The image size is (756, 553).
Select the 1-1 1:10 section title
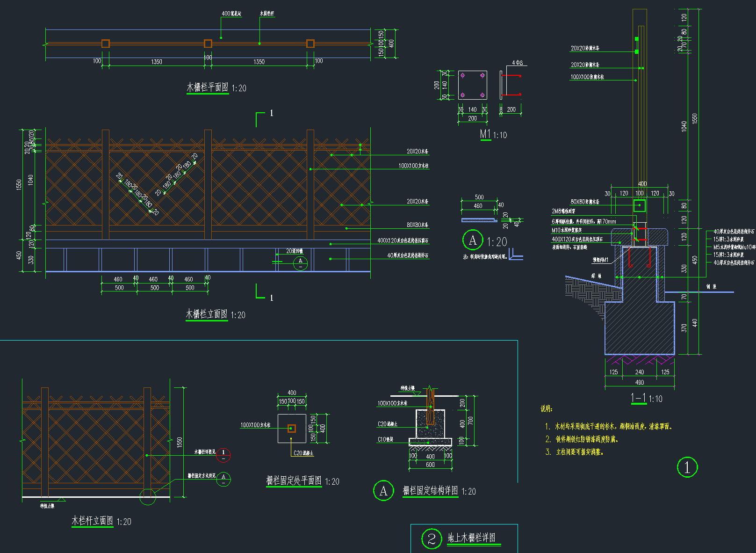coord(647,399)
